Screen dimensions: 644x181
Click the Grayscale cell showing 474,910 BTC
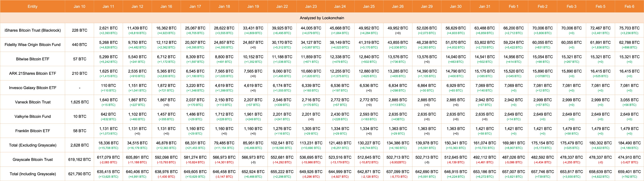[x=629, y=159]
